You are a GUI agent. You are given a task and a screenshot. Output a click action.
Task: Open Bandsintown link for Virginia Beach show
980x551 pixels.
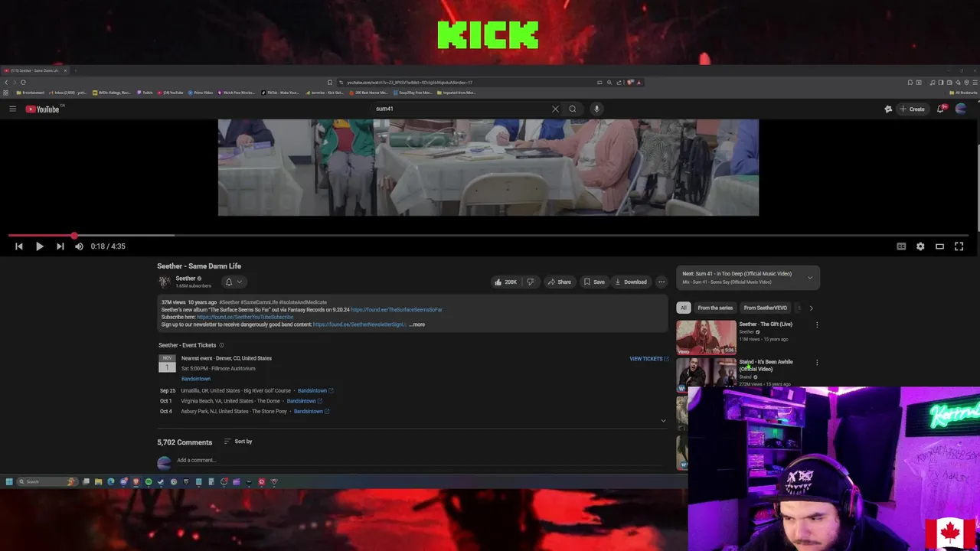pyautogui.click(x=304, y=401)
